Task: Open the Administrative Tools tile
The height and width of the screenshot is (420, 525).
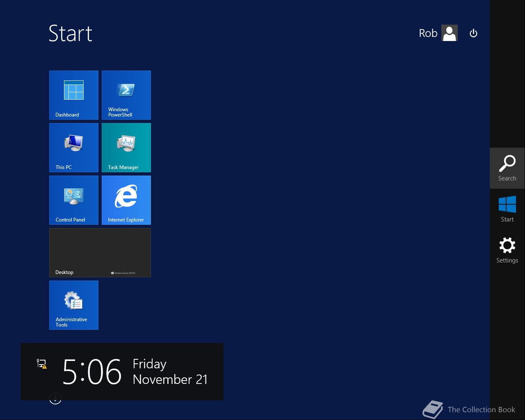Action: pos(74,305)
